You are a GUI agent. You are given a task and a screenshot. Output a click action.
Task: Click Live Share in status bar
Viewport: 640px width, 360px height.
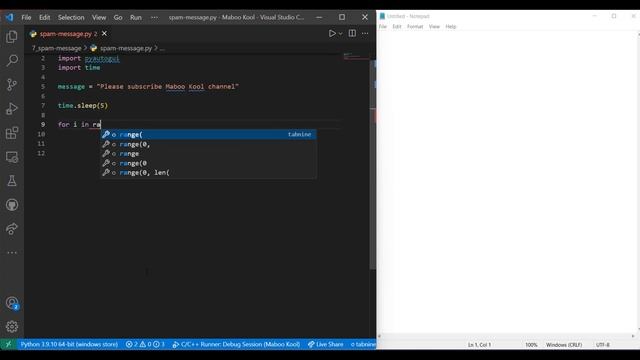[x=325, y=344]
